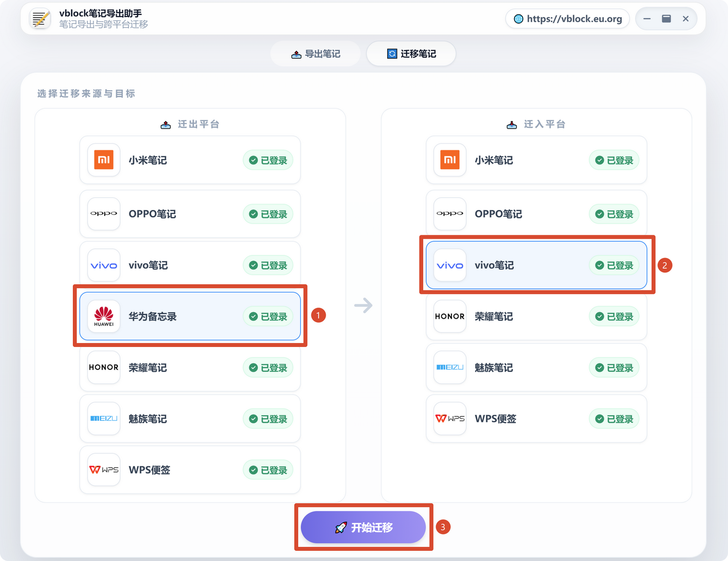Click OPPO笔记 已登录 badge in 迁出平台
The height and width of the screenshot is (561, 728).
click(268, 214)
